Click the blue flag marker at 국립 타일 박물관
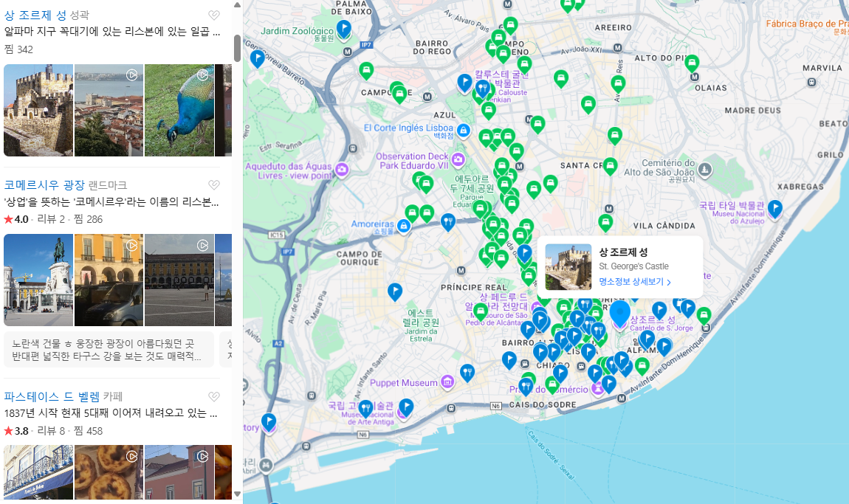 (x=775, y=208)
